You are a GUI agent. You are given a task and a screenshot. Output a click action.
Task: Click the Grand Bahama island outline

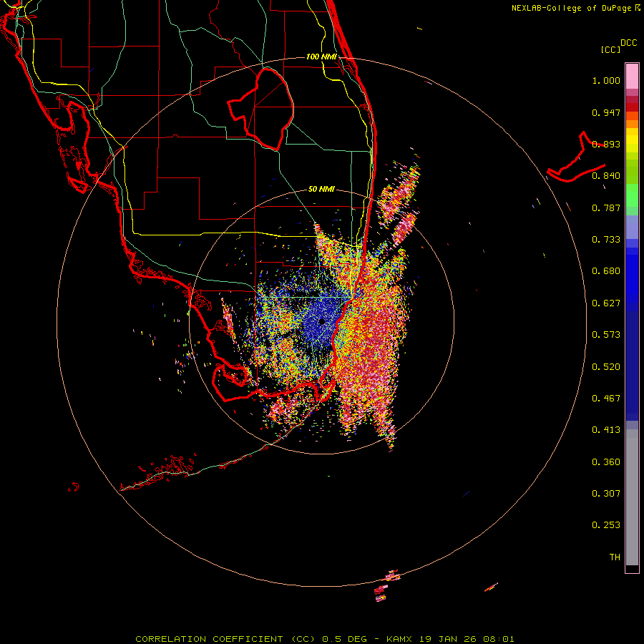(x=577, y=157)
